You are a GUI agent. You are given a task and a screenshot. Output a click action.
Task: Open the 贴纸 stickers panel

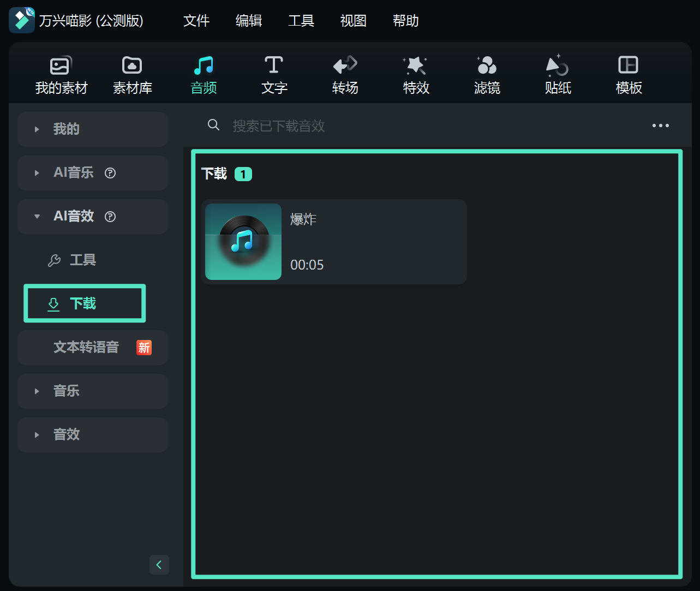[x=558, y=74]
